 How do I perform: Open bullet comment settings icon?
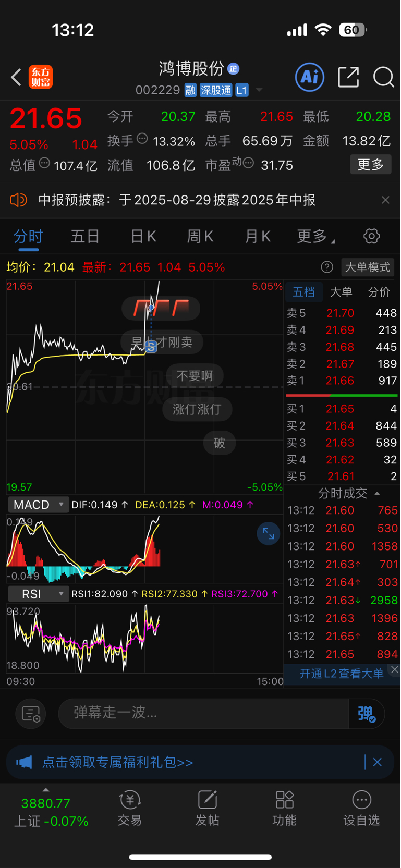coord(31,714)
